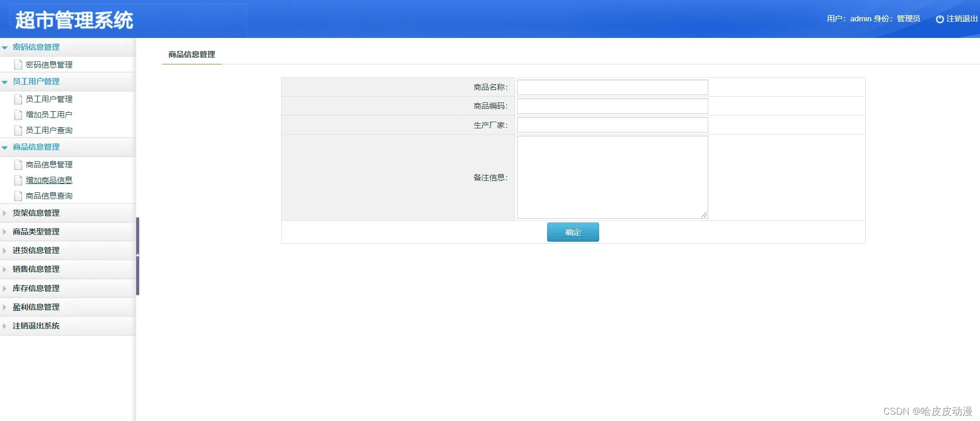
Task: Click the 备注信息 textarea corner grip
Action: tap(704, 215)
